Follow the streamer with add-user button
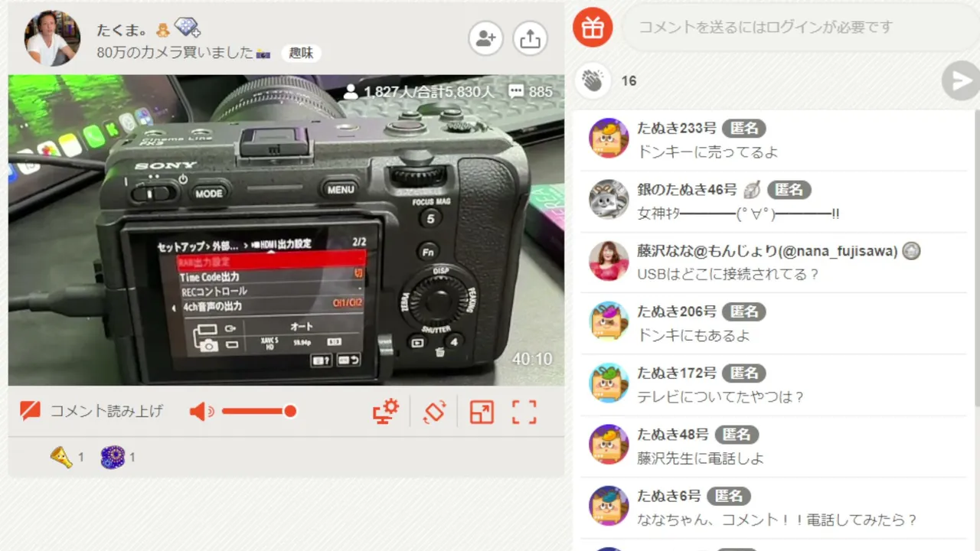The width and height of the screenshot is (980, 551). click(486, 39)
